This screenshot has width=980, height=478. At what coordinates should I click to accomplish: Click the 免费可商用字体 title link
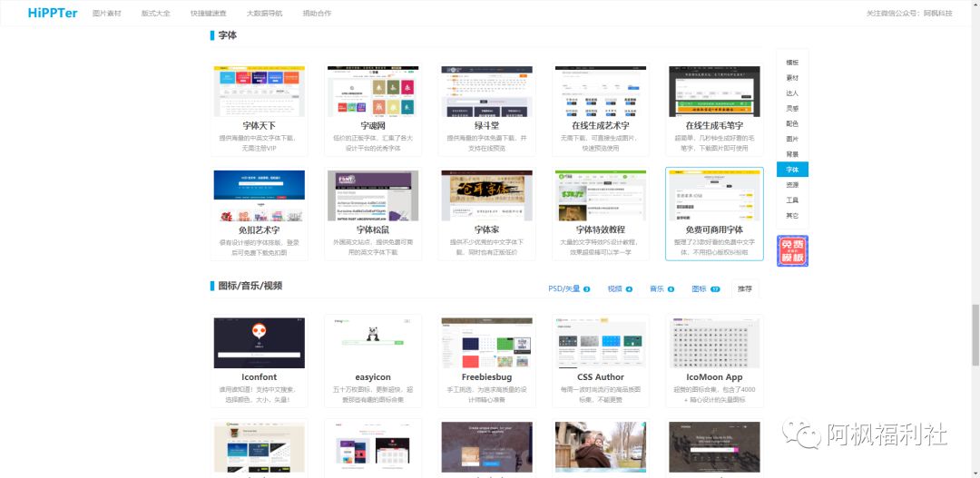point(714,230)
